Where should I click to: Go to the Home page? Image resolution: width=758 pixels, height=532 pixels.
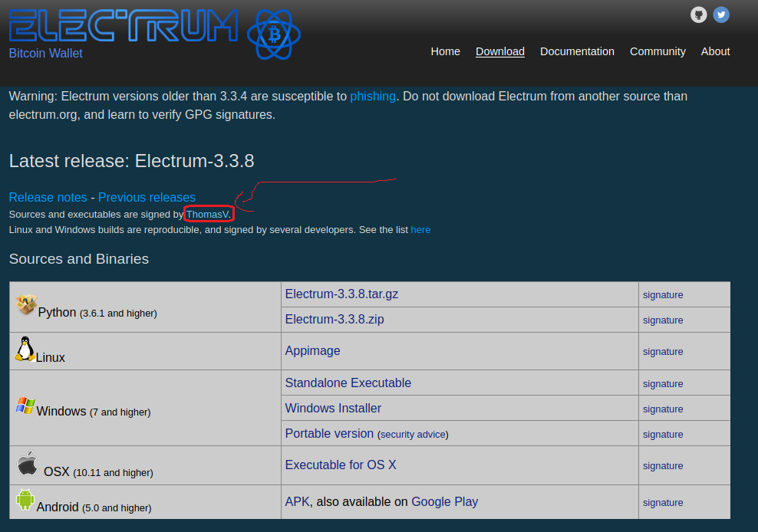click(445, 51)
